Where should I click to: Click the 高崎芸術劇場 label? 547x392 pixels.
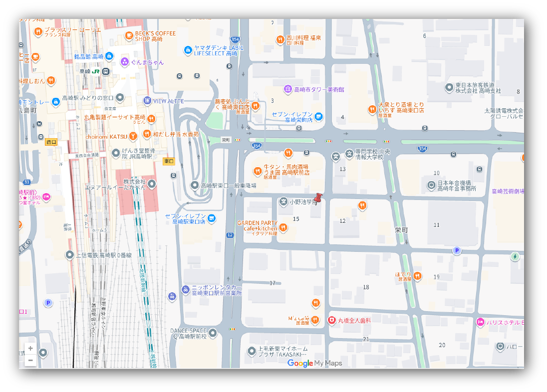coord(508,191)
